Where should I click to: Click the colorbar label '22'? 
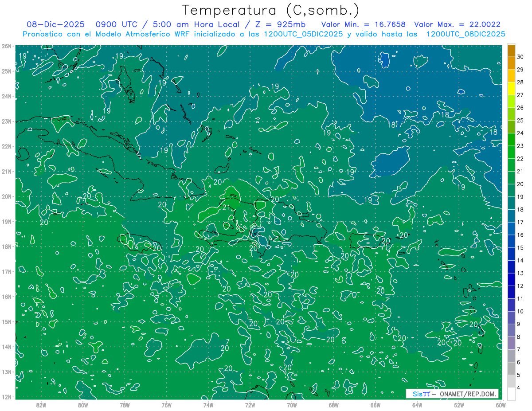pos(520,159)
